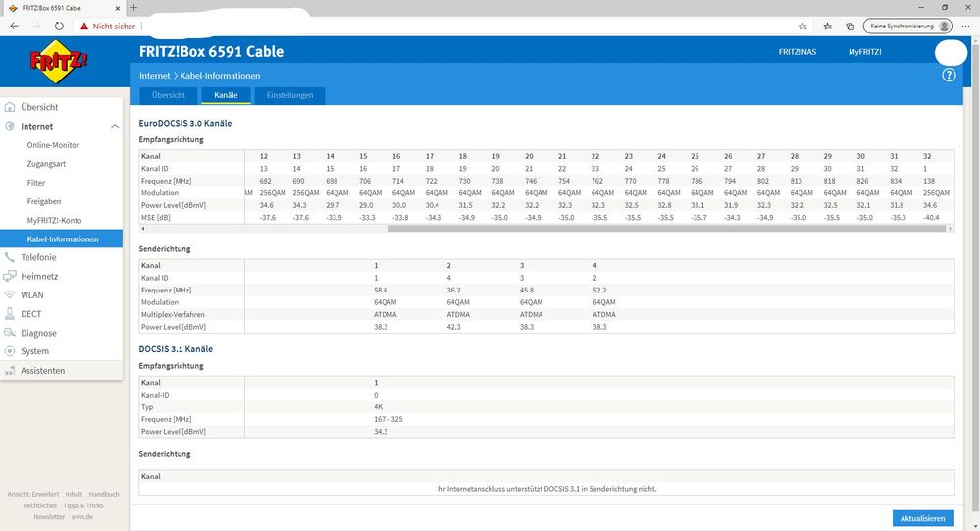Open the Rechtliches footer link
Viewport: 980px width, 531px height.
pyautogui.click(x=40, y=505)
